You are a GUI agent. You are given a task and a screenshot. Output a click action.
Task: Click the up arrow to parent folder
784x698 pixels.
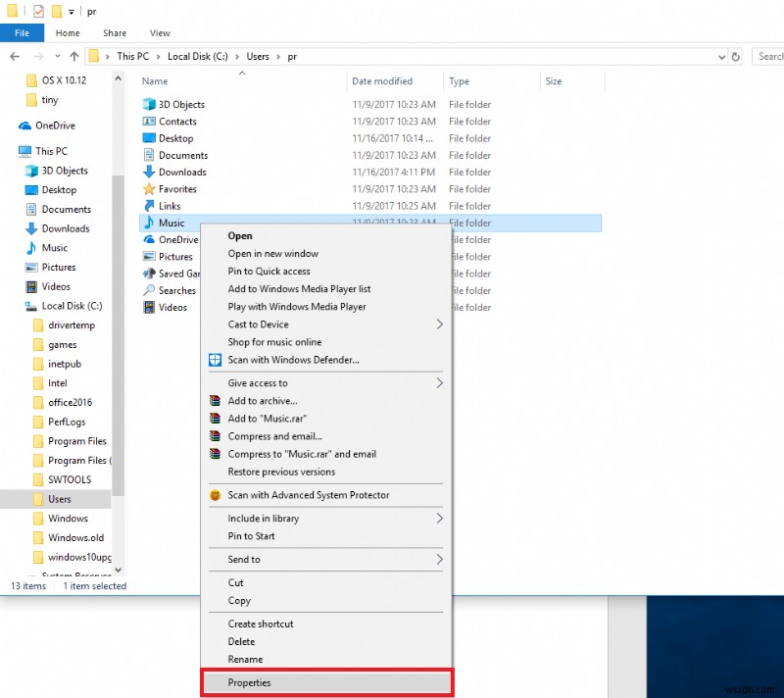tap(74, 56)
